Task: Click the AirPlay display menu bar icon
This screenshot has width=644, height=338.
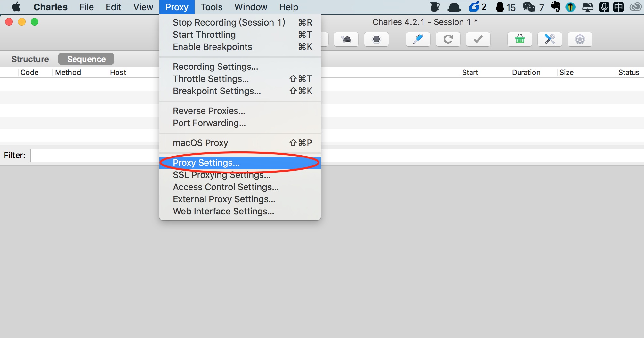Action: click(x=587, y=7)
